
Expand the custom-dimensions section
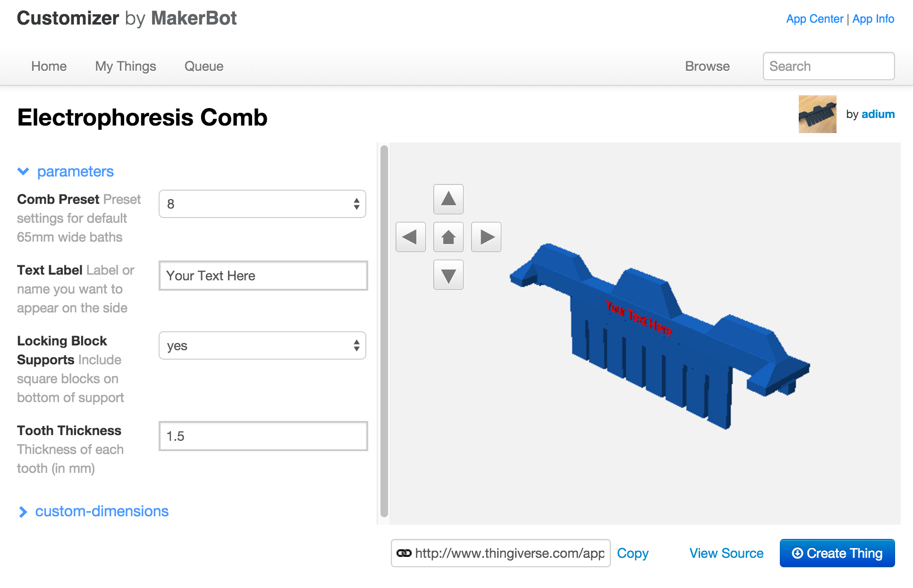click(x=93, y=511)
